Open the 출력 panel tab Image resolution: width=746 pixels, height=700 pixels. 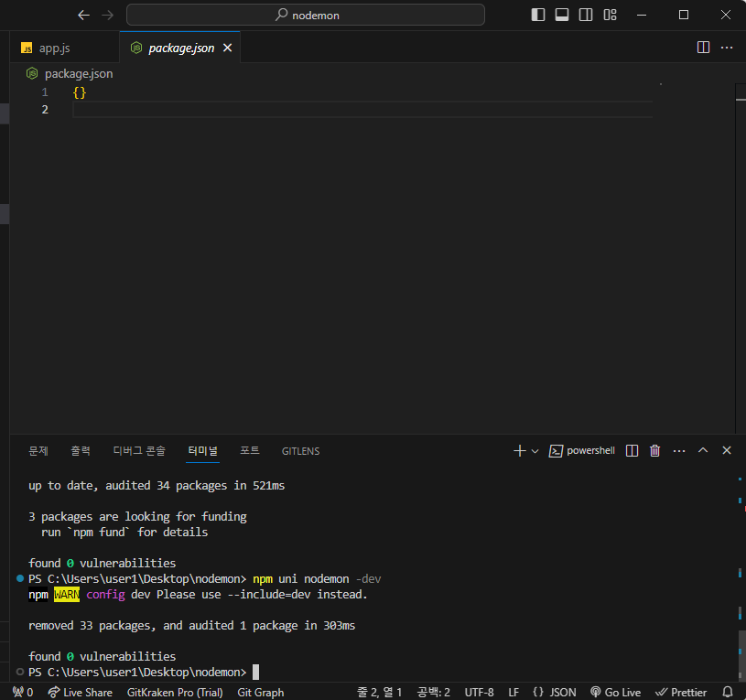(81, 451)
